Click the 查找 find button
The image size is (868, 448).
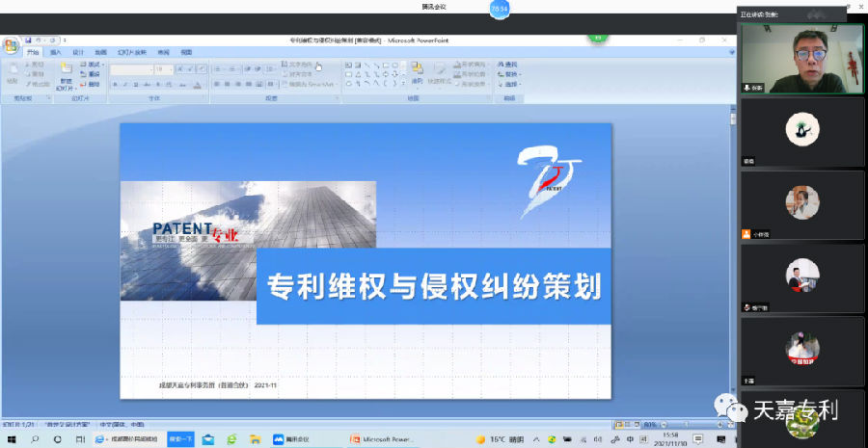509,64
